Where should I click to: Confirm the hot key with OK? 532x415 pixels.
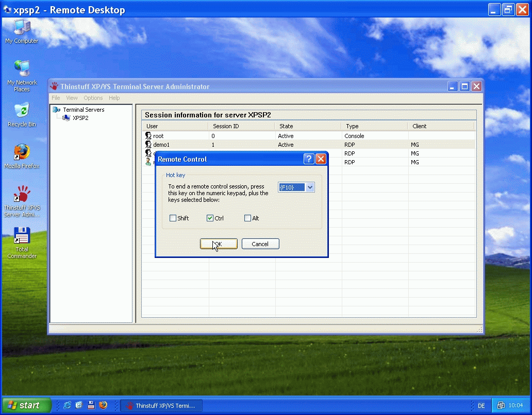pyautogui.click(x=219, y=244)
